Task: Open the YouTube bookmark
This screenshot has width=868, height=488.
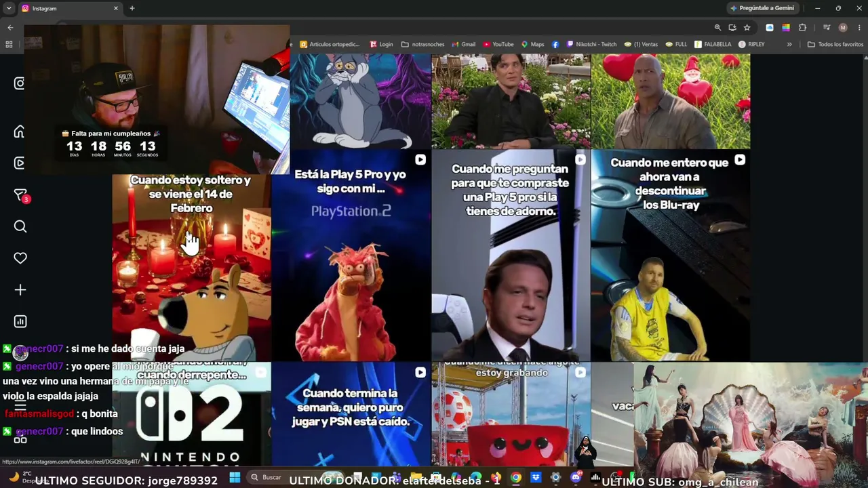Action: point(498,45)
